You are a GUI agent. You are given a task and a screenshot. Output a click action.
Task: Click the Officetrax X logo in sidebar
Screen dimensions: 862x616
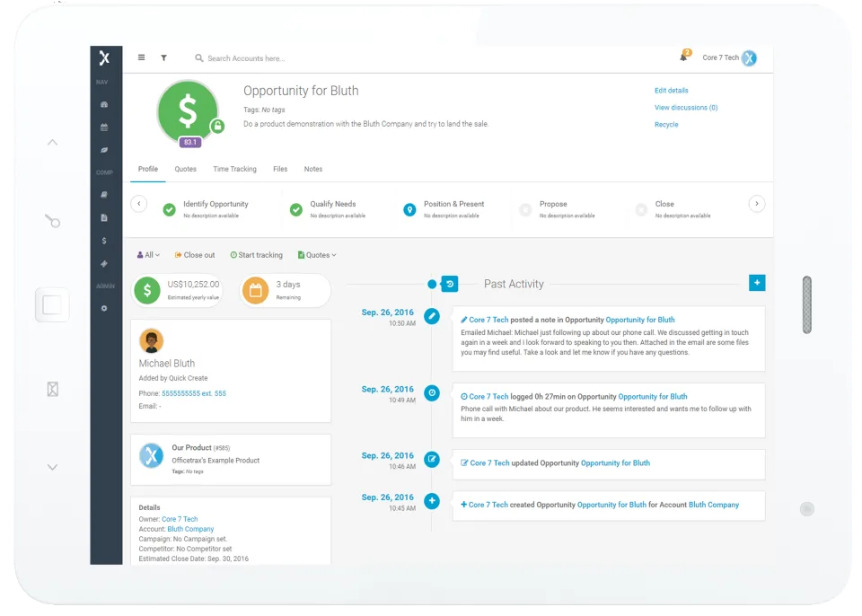click(104, 57)
